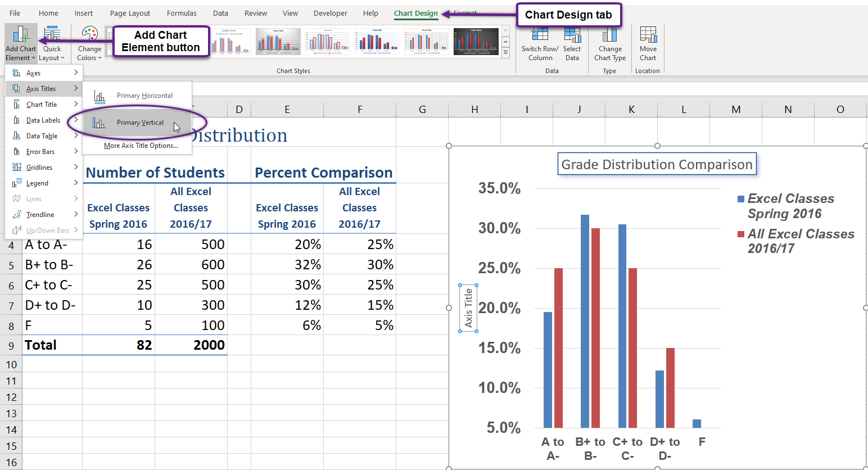Click the Switch Row/Column icon
The height and width of the screenshot is (470, 868).
(x=540, y=34)
